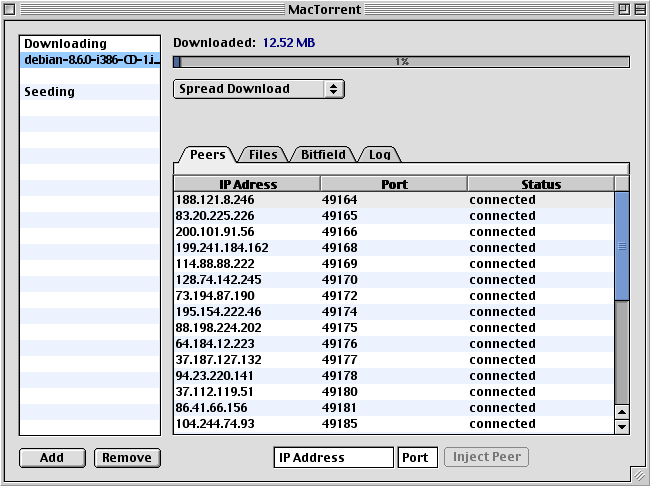Click the Add button
The height and width of the screenshot is (486, 650).
(52, 458)
